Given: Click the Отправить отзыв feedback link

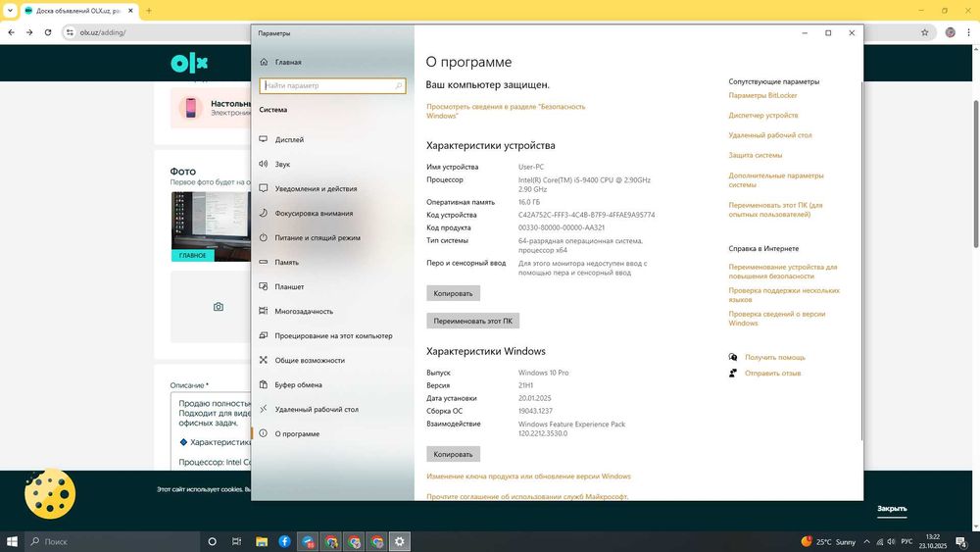Looking at the screenshot, I should click(772, 374).
